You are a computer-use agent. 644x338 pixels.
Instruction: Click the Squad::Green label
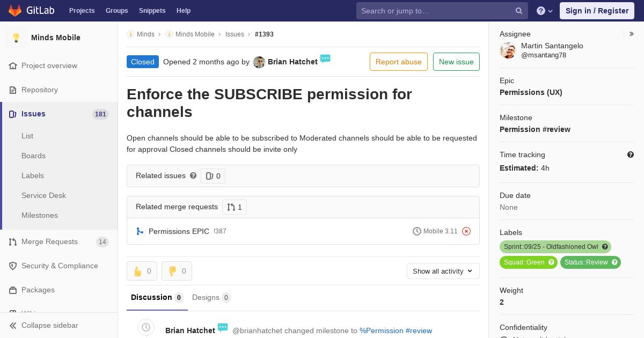pos(529,262)
